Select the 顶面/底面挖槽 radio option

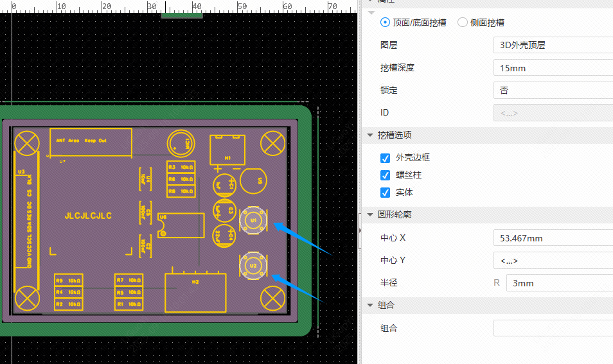pos(386,22)
